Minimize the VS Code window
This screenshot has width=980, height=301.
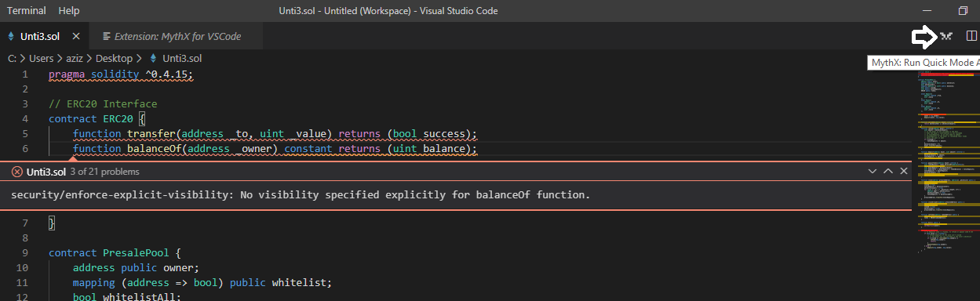(x=927, y=11)
